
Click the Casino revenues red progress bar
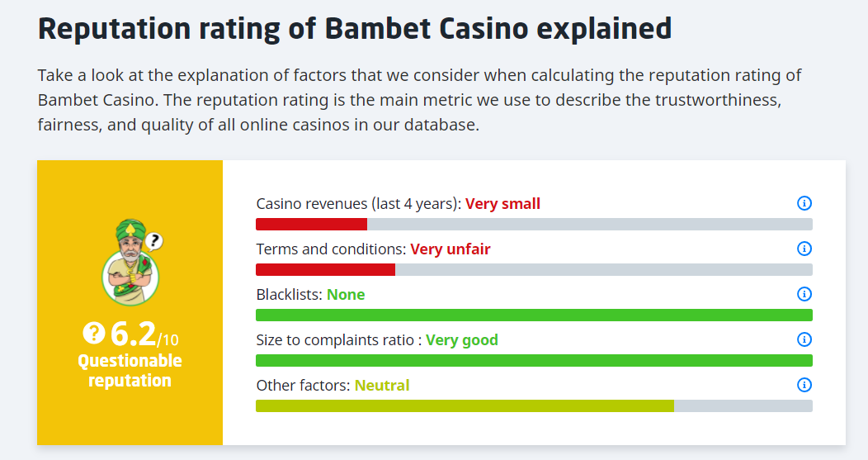(x=311, y=225)
